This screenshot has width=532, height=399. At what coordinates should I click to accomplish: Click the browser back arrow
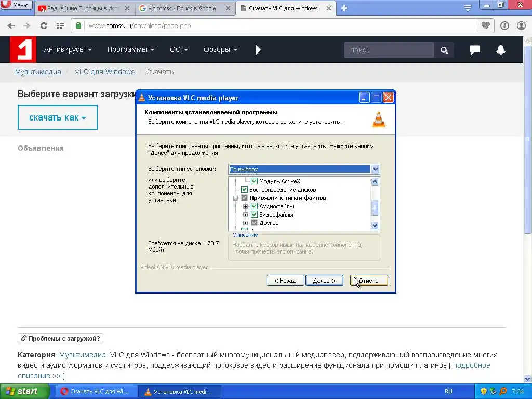pyautogui.click(x=11, y=26)
